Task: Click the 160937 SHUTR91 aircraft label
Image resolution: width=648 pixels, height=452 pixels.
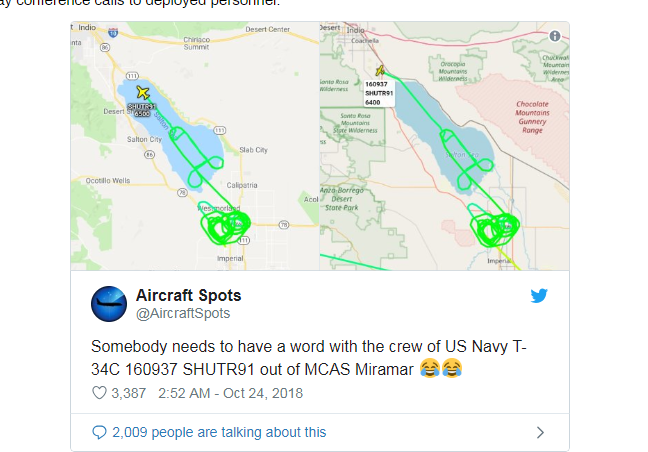Action: [x=379, y=92]
